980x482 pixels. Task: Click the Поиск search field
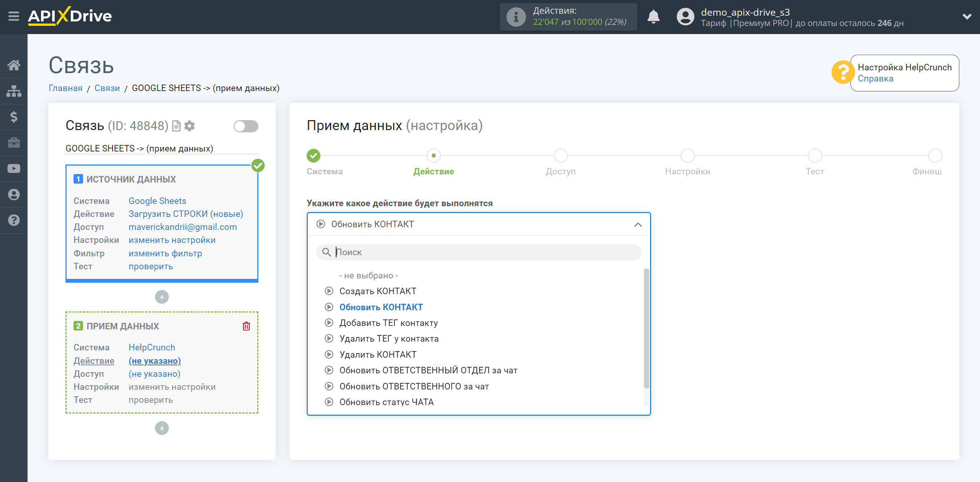click(x=479, y=252)
